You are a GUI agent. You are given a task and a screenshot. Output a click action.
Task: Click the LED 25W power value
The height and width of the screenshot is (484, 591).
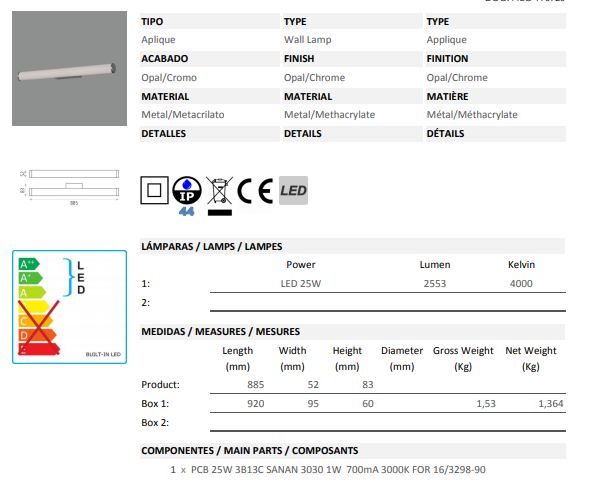[x=301, y=283]
